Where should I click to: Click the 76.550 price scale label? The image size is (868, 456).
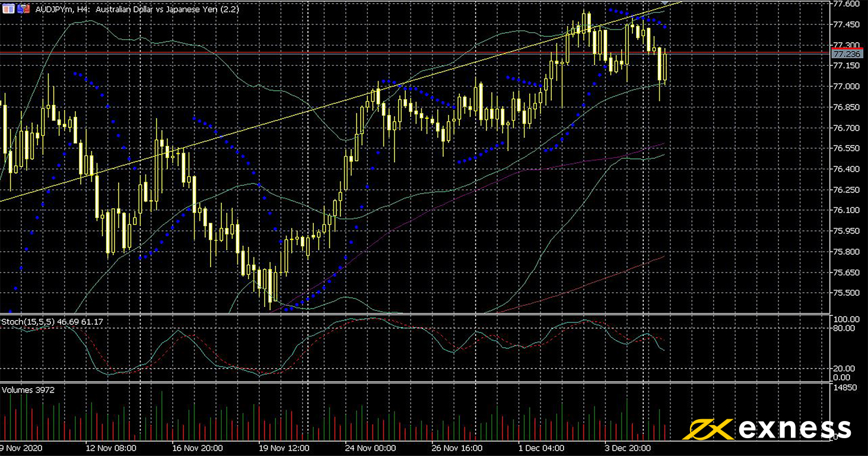pos(845,148)
